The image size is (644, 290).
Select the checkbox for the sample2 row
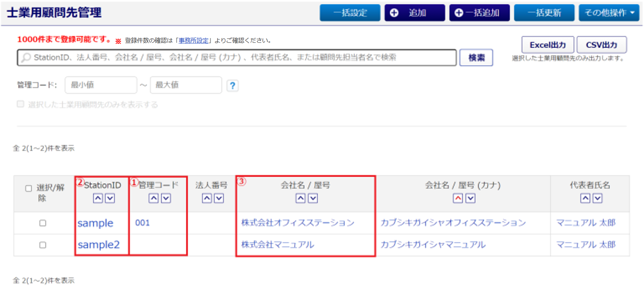[x=43, y=245]
